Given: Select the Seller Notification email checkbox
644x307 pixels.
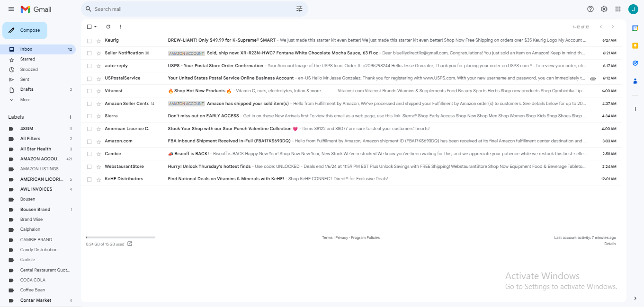Looking at the screenshot, I should (x=89, y=53).
